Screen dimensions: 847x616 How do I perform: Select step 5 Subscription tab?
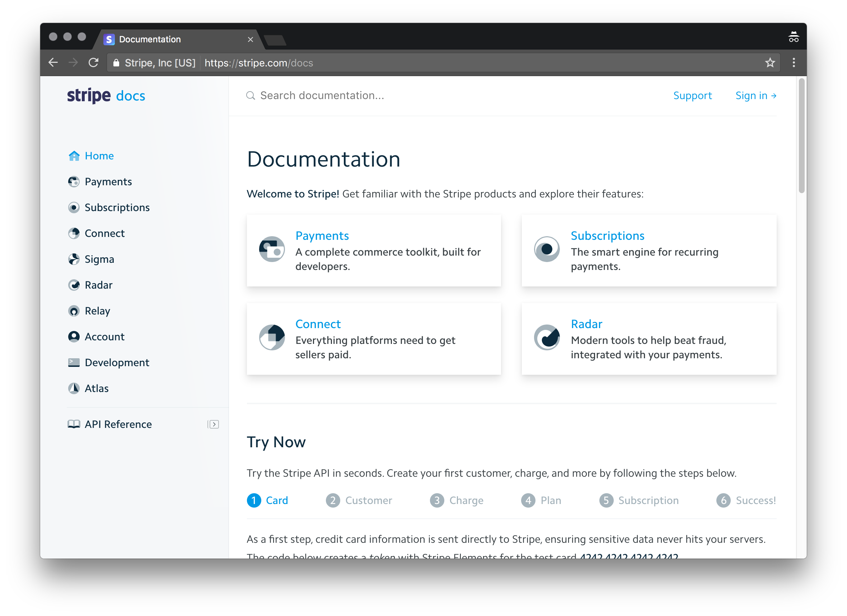coord(639,500)
